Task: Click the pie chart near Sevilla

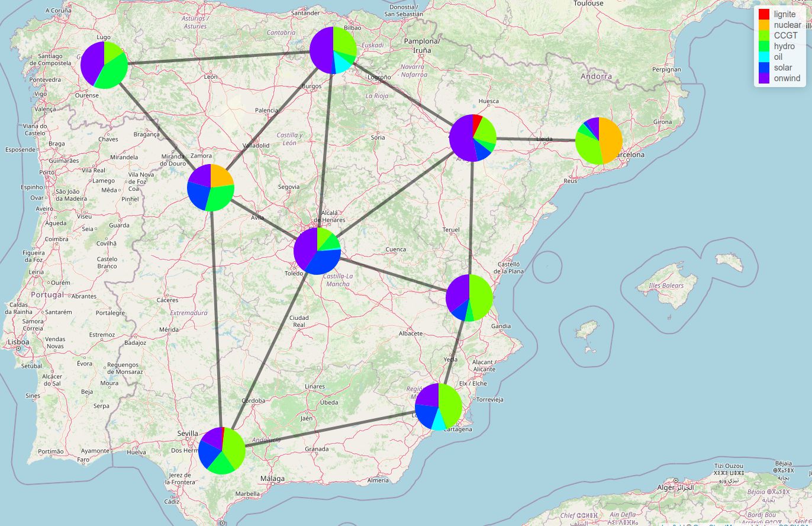Action: 222,450
